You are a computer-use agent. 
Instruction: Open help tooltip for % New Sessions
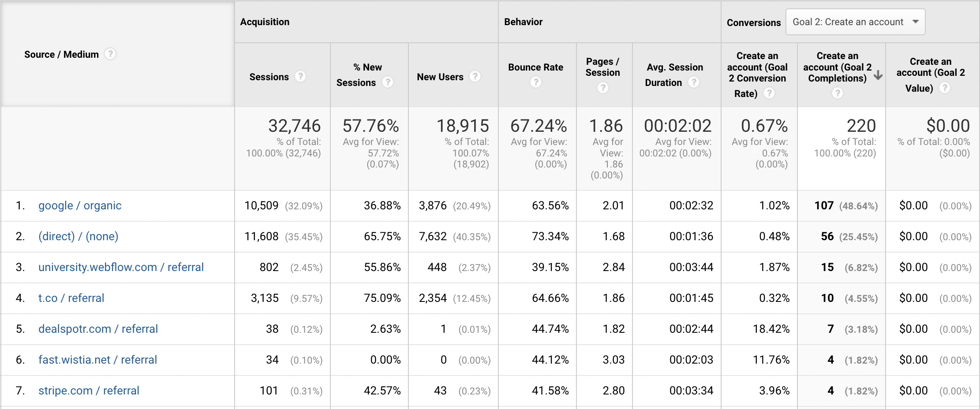pos(388,82)
